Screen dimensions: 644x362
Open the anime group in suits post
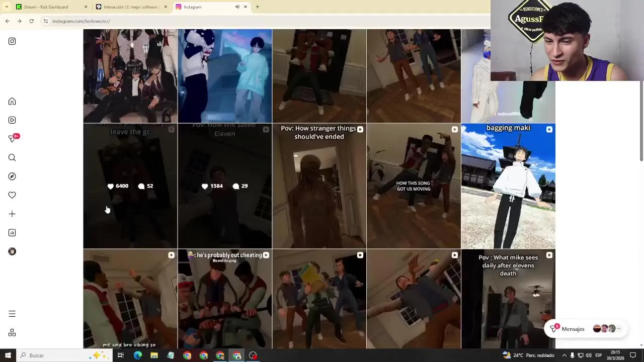pyautogui.click(x=130, y=76)
